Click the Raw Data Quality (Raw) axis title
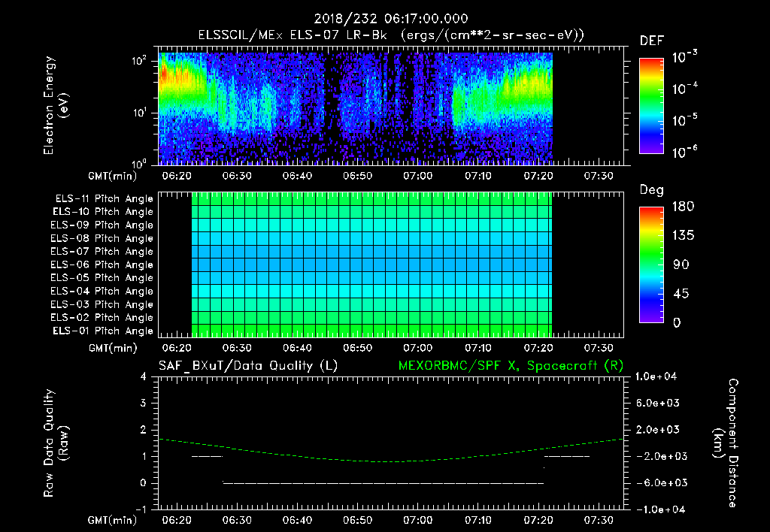The width and height of the screenshot is (770, 532). (x=55, y=442)
